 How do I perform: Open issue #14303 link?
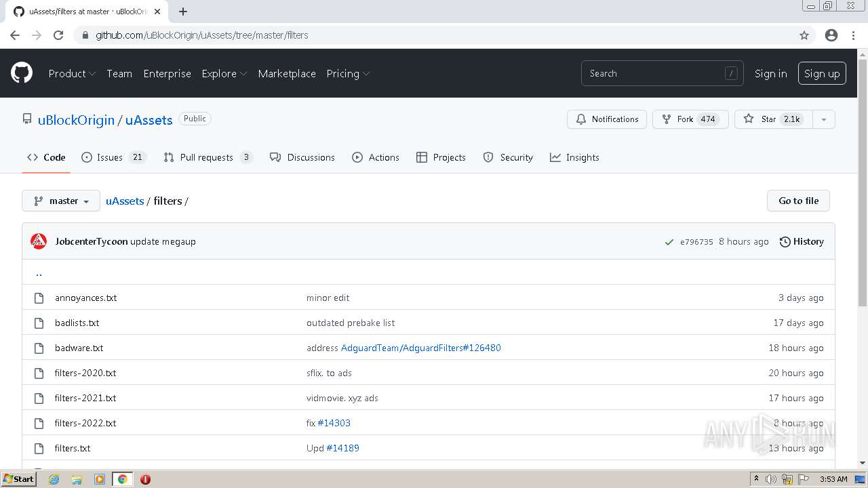click(334, 423)
